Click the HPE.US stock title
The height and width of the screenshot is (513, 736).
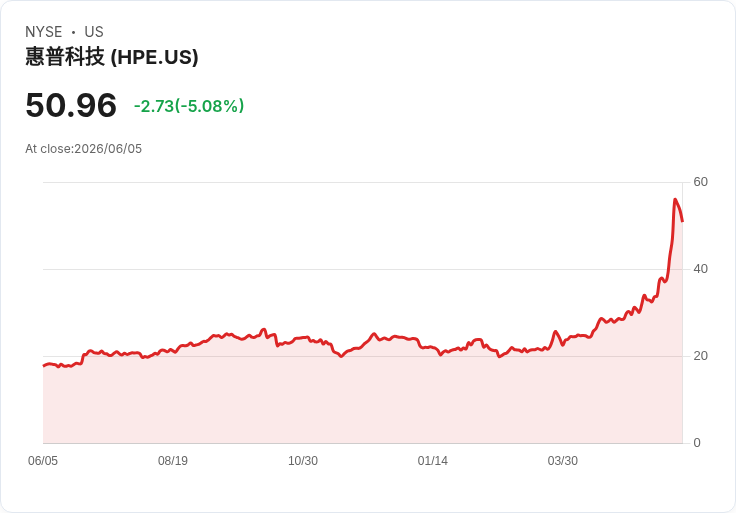point(112,57)
